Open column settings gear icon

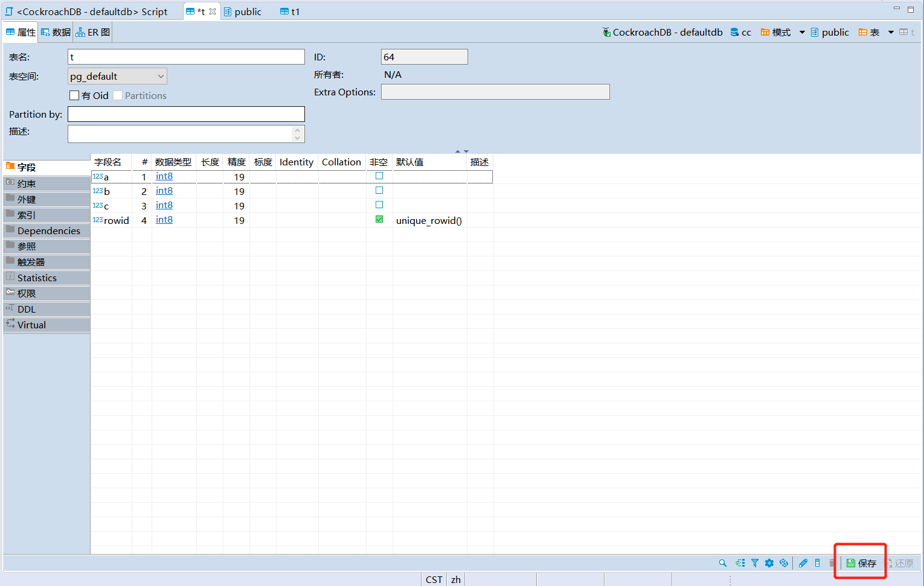(x=769, y=563)
